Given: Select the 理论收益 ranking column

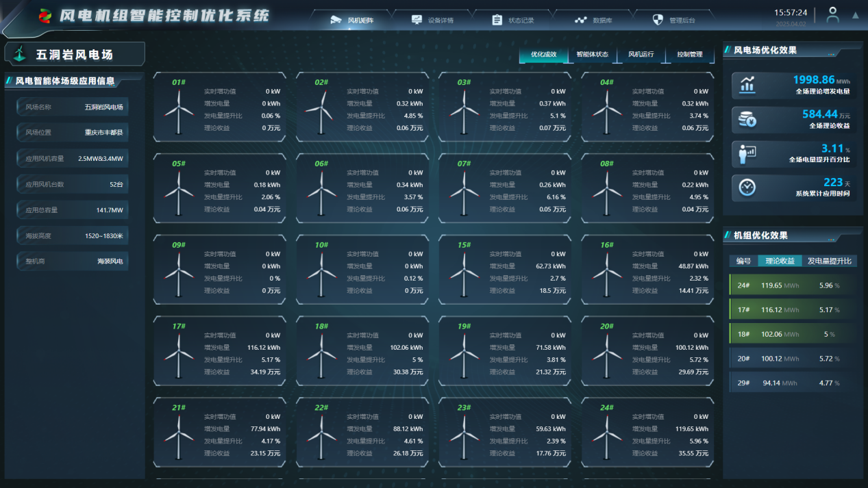Looking at the screenshot, I should click(780, 261).
